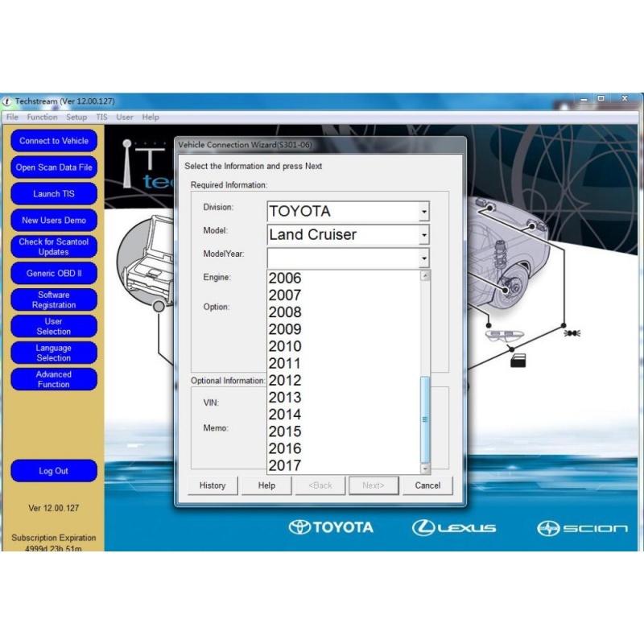
Task: Open the Help menu
Action: coord(151,117)
